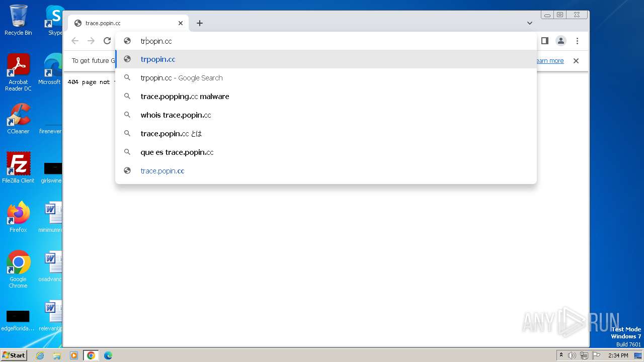Select 'que es trace.popin.cc' suggestion
The height and width of the screenshot is (362, 644).
pyautogui.click(x=326, y=152)
